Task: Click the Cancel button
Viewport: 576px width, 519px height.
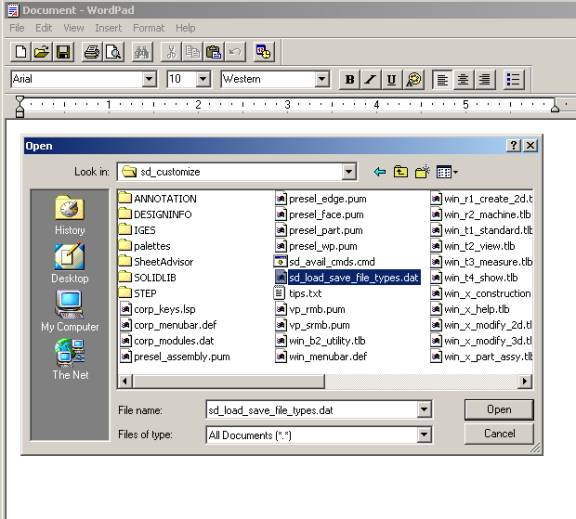Action: [x=499, y=434]
